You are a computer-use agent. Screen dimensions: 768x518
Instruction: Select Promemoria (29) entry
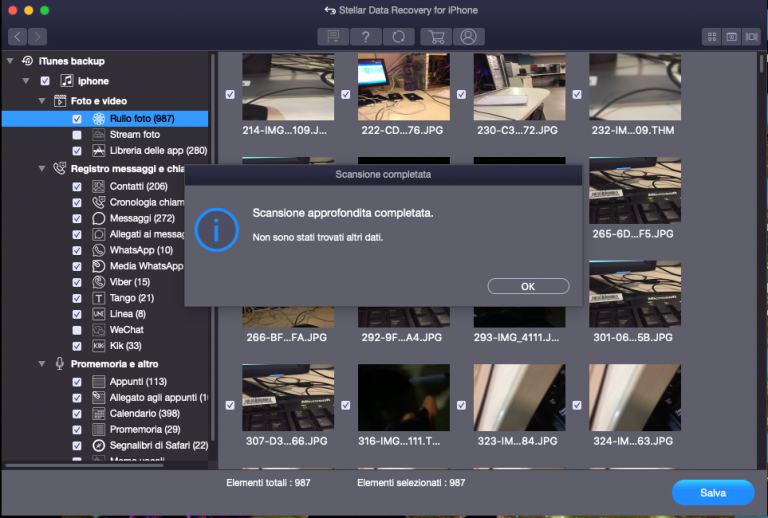[145, 429]
